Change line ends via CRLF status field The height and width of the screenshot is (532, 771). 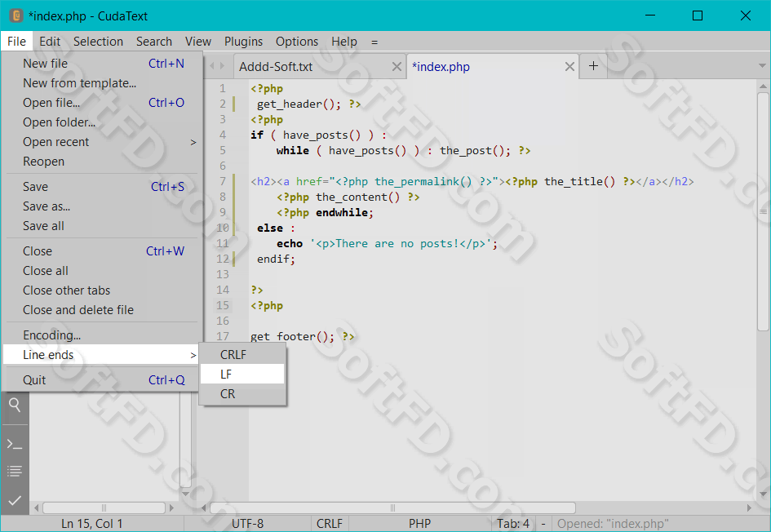pyautogui.click(x=330, y=524)
